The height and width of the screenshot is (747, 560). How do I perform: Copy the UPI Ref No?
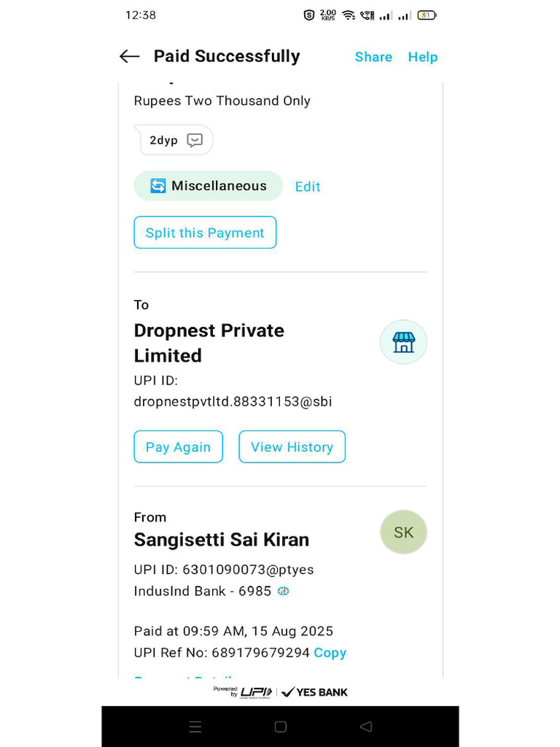(x=330, y=653)
